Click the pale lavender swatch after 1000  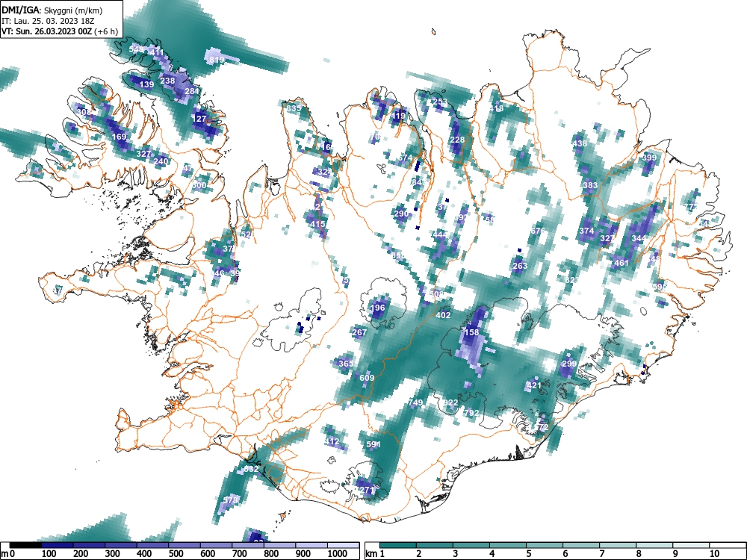344,545
